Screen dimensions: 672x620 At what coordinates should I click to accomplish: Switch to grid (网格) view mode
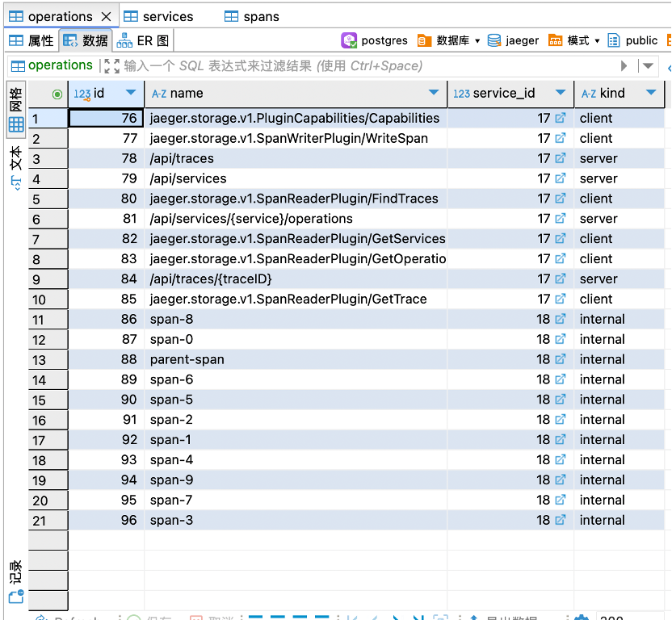click(16, 109)
